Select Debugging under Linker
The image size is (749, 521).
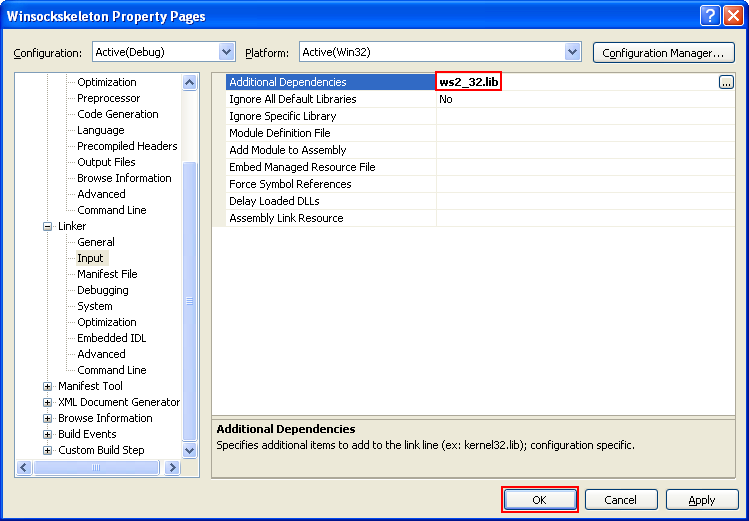click(103, 290)
